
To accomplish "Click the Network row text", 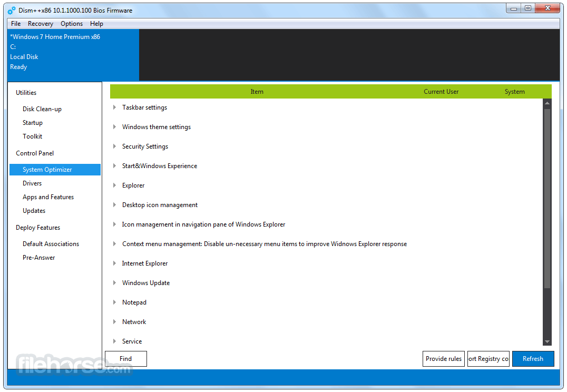I will point(134,322).
